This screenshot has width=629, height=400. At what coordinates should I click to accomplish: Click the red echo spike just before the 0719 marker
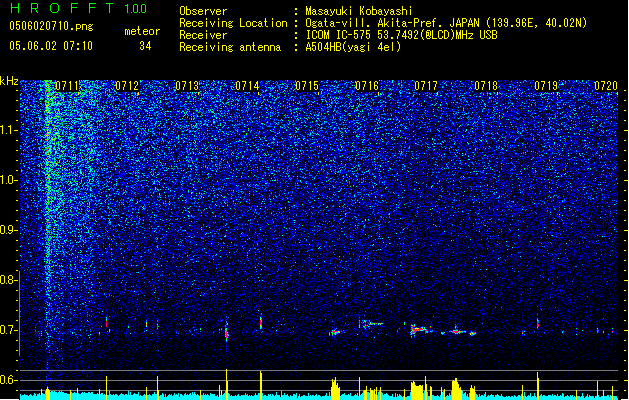(x=538, y=323)
